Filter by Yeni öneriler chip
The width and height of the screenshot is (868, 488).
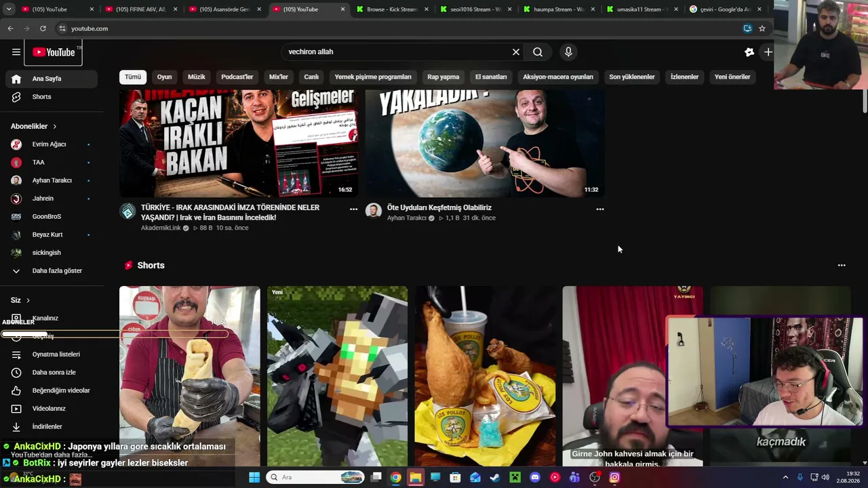point(732,77)
